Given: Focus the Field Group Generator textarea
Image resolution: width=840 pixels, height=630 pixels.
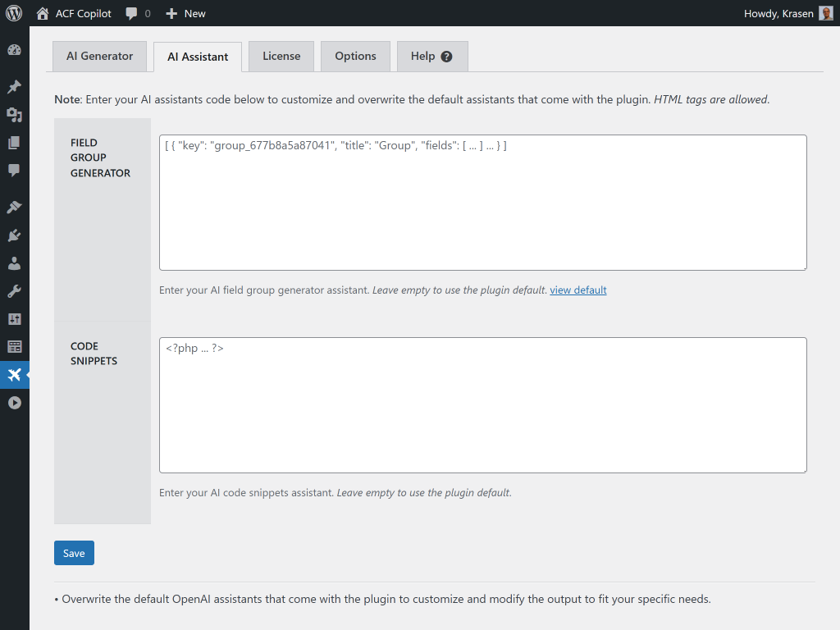Looking at the screenshot, I should [x=482, y=203].
